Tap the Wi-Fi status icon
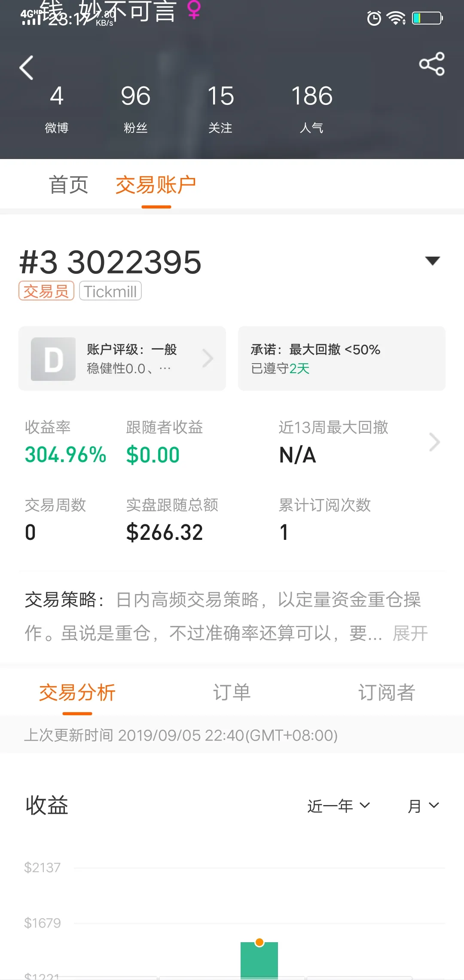 pos(396,18)
